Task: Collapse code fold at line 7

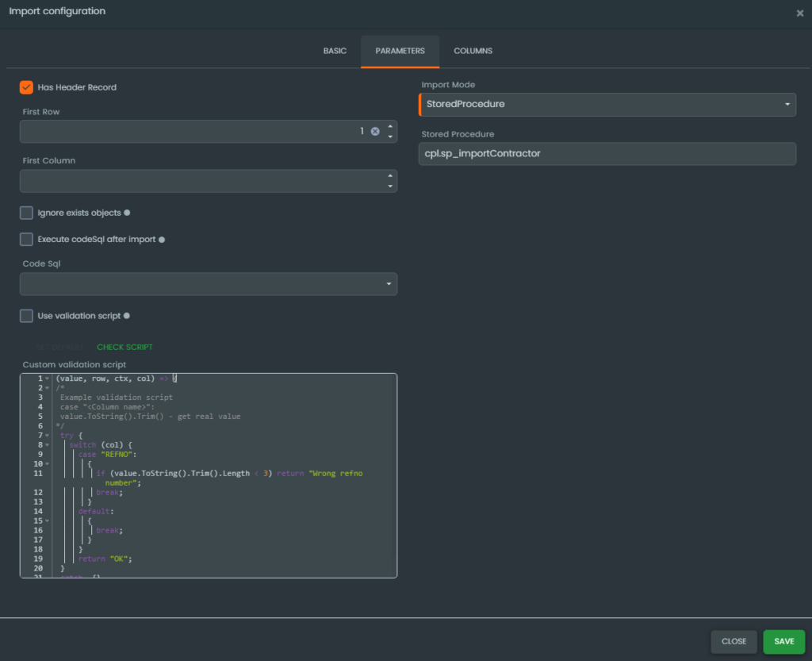Action: tap(48, 436)
